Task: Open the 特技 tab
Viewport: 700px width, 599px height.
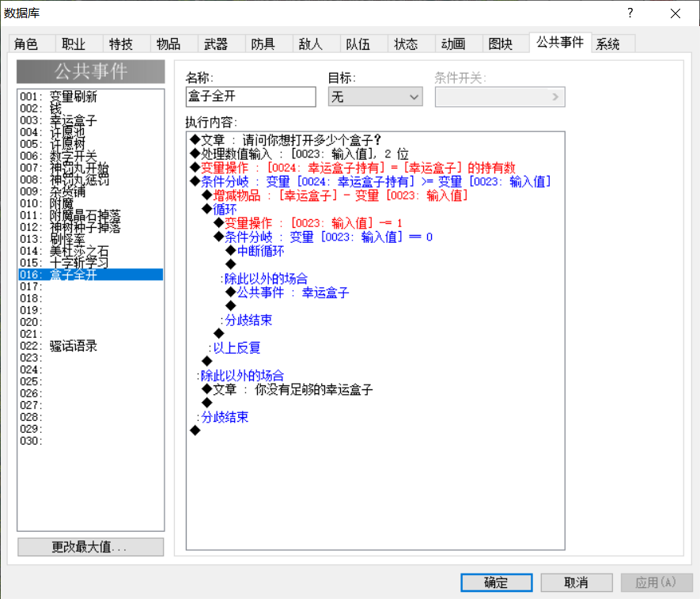Action: pos(127,44)
